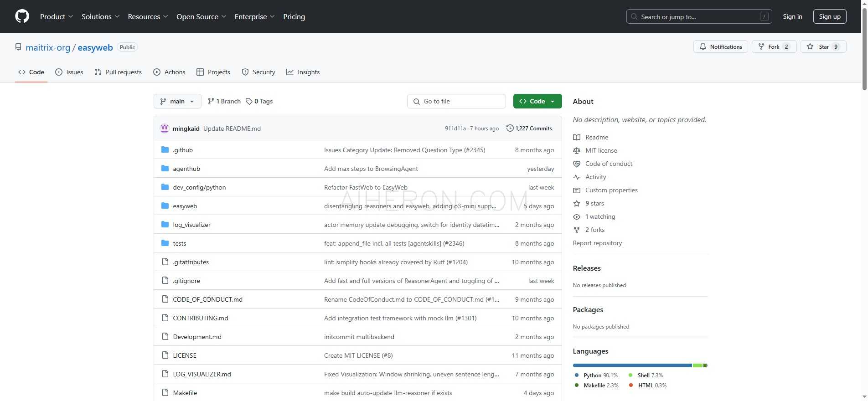Screen dimensions: 868x401
Task: Switch to the Insights tab
Action: point(303,72)
